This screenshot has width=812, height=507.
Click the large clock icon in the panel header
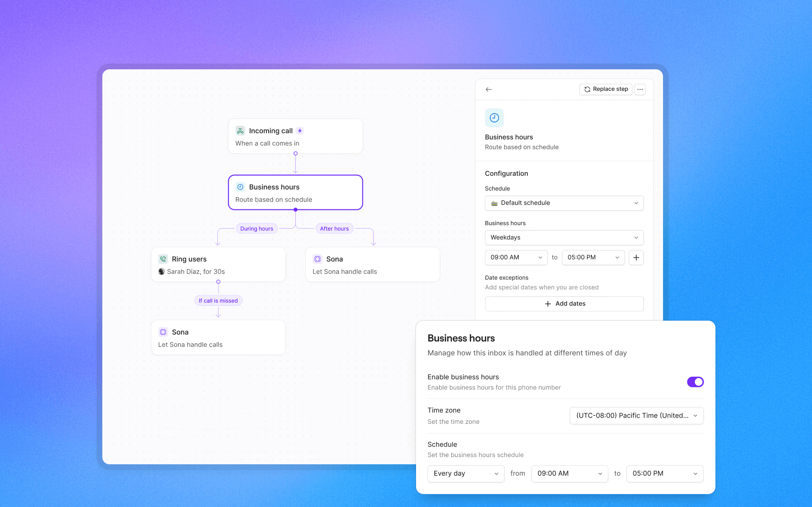(494, 118)
